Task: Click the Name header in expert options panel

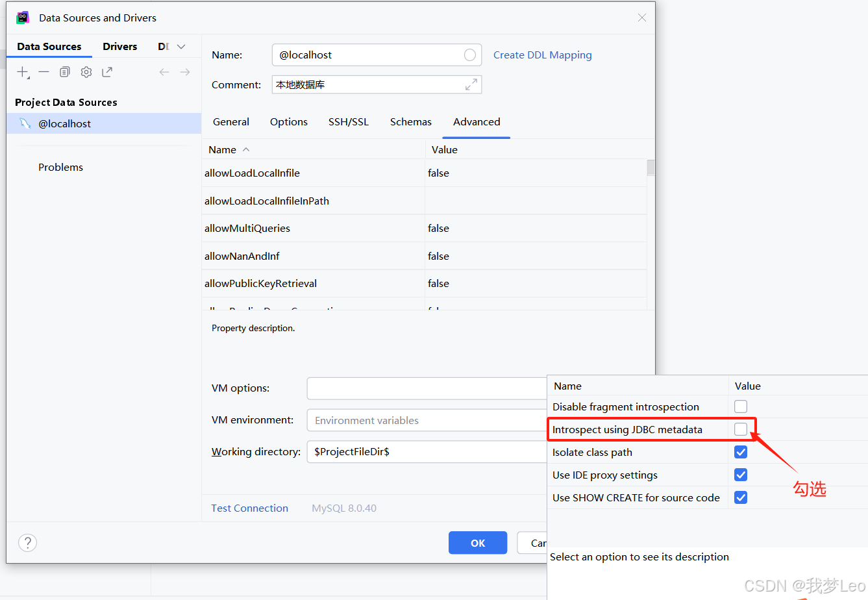Action: point(567,386)
